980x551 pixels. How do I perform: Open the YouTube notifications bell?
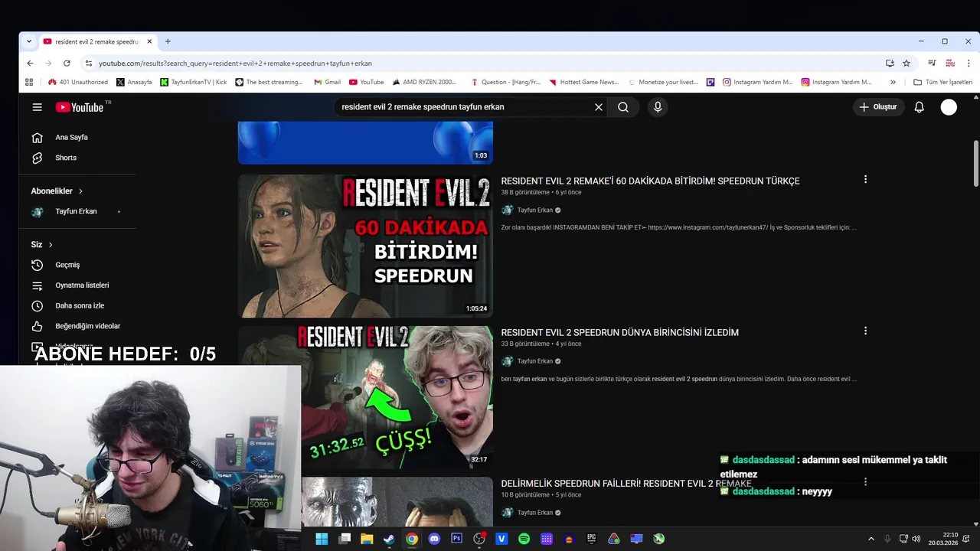point(920,107)
